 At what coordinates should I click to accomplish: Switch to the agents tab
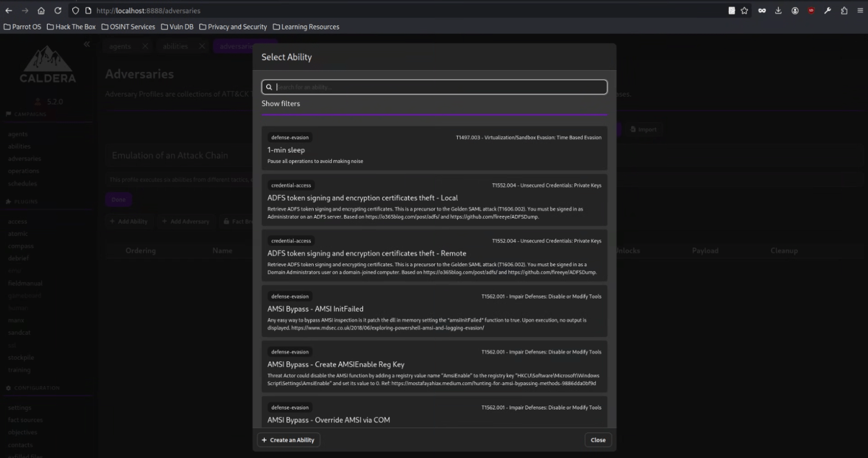point(120,46)
